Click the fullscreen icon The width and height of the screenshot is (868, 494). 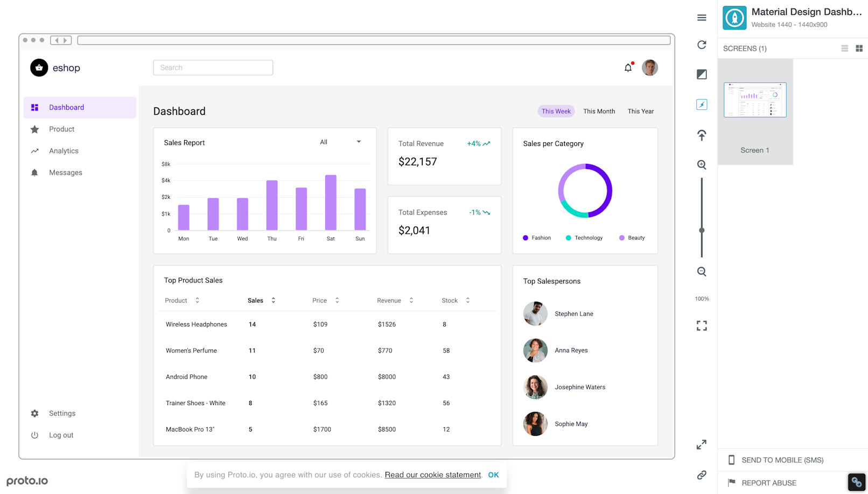tap(702, 325)
